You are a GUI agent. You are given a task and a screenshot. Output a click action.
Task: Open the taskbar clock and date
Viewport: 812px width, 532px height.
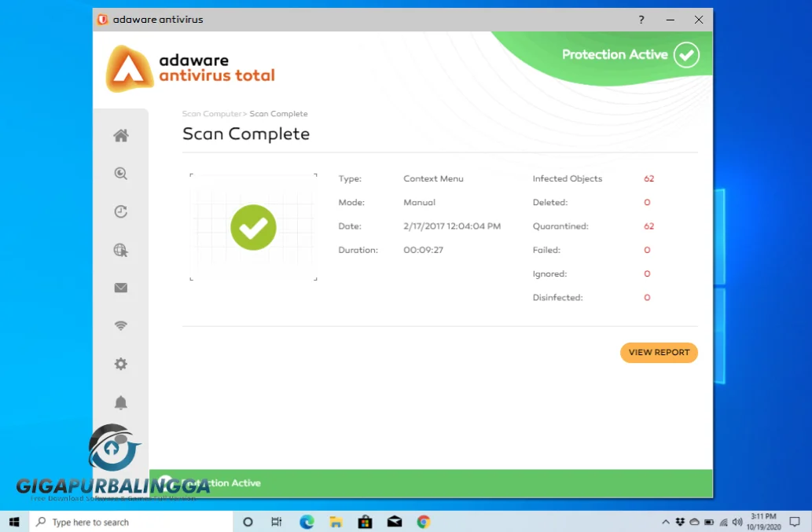coord(764,522)
